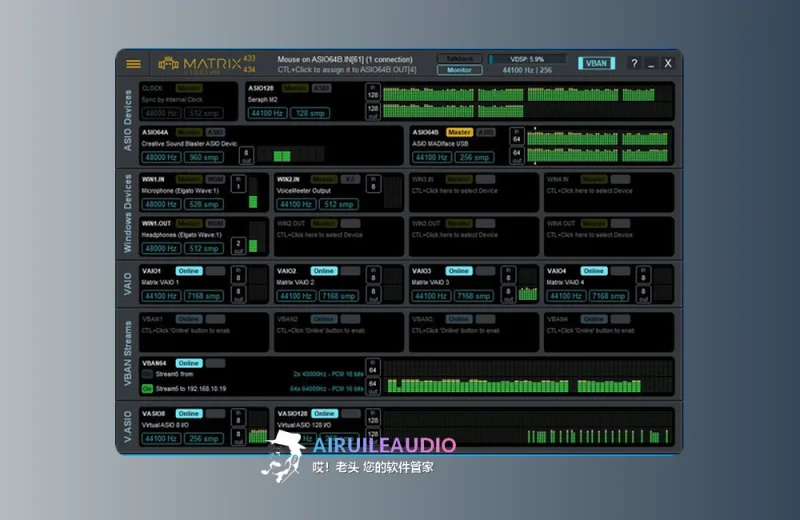This screenshot has height=520, width=800.
Task: Click the Matrix logo icon
Action: [x=168, y=64]
